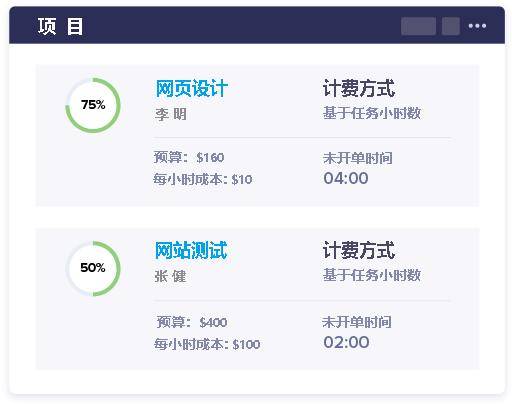Open the 网站测试 project link
Screen dimensions: 512x404
point(191,250)
